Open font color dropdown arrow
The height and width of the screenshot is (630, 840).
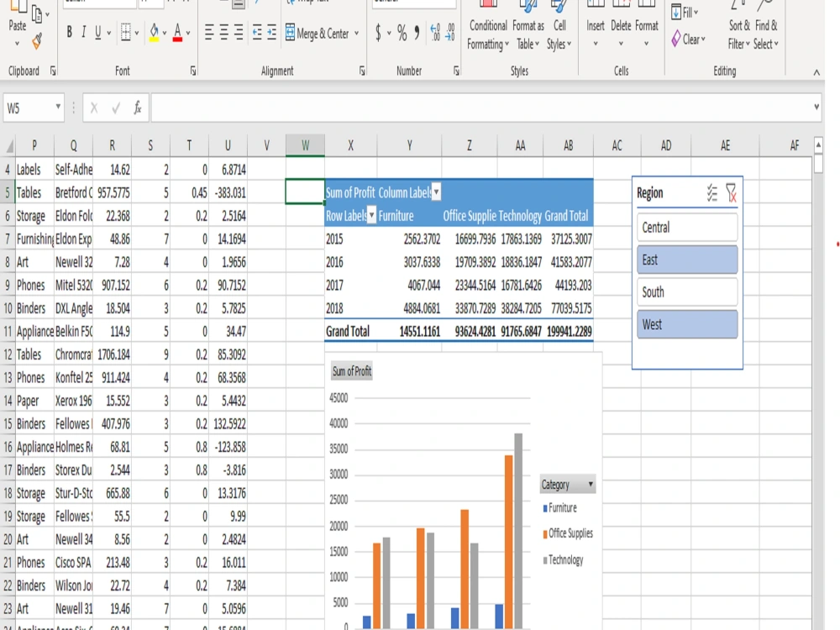click(x=188, y=34)
